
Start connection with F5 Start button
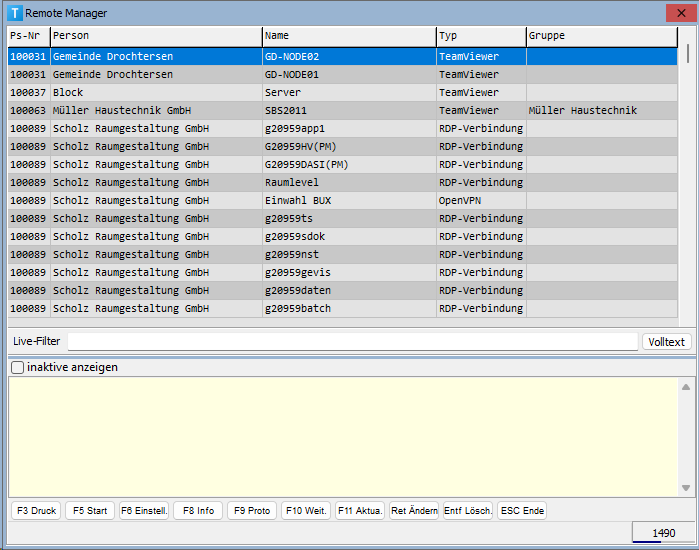click(90, 511)
